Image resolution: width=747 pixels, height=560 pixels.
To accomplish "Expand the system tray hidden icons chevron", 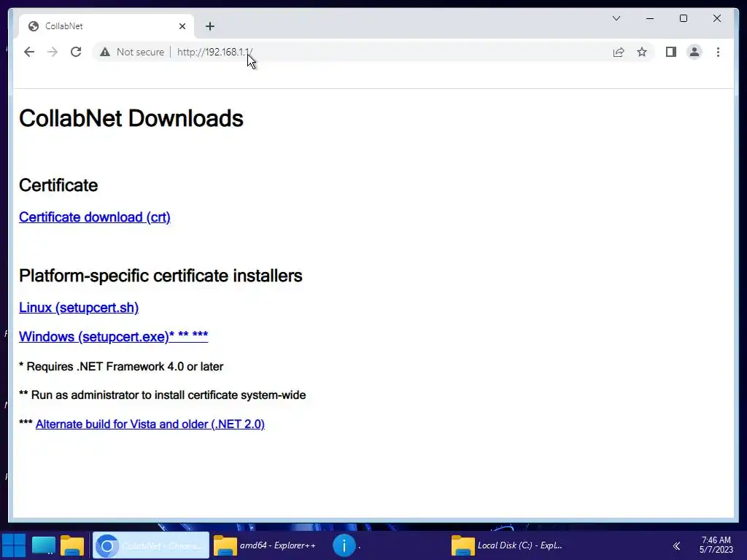I will click(x=676, y=545).
